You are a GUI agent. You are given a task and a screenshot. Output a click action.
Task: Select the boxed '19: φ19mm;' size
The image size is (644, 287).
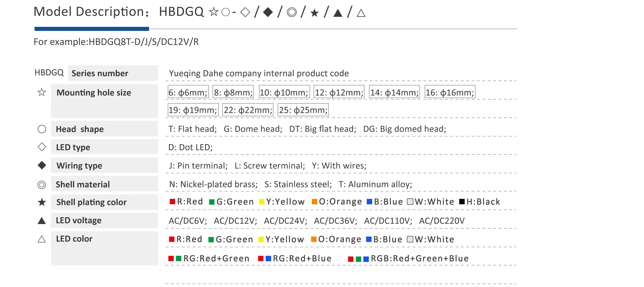click(193, 110)
